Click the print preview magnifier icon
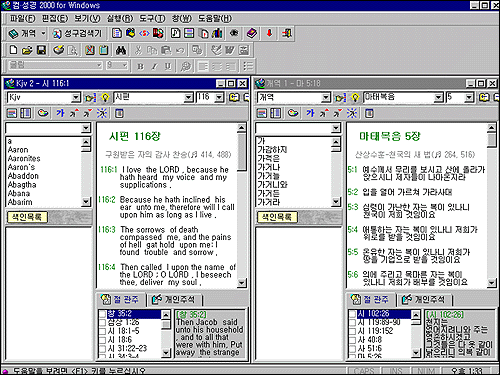Image resolution: width=500 pixels, height=375 pixels. (x=72, y=50)
